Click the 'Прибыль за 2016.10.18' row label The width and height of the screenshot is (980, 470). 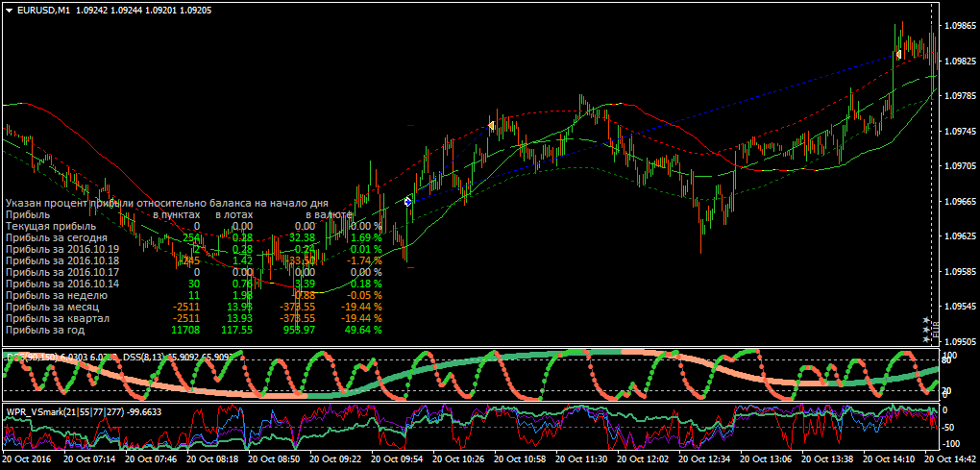pyautogui.click(x=61, y=260)
